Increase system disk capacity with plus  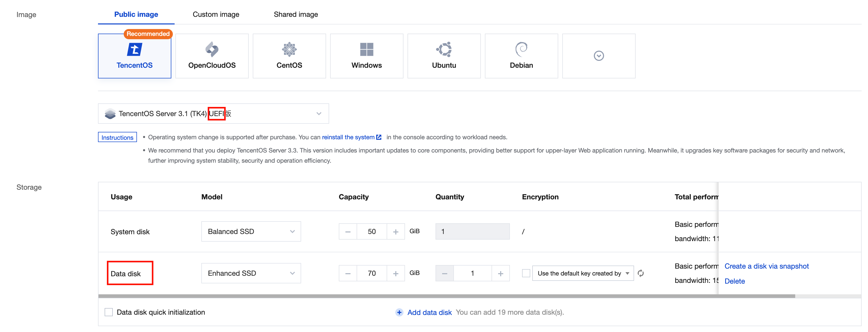point(396,232)
